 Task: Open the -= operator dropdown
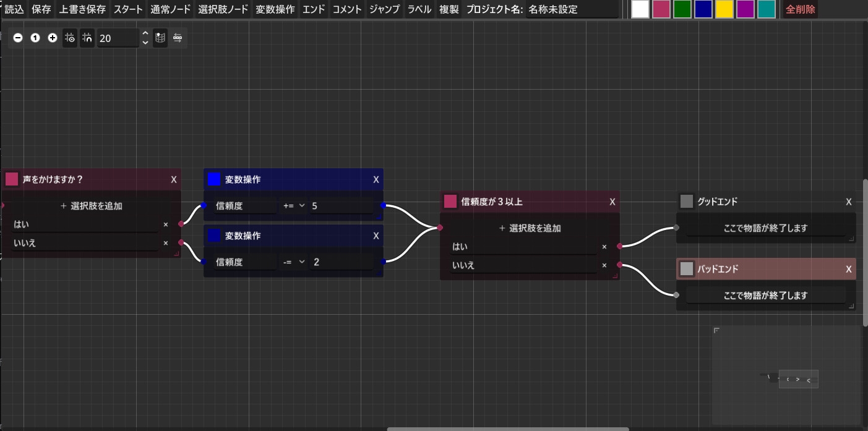click(294, 262)
